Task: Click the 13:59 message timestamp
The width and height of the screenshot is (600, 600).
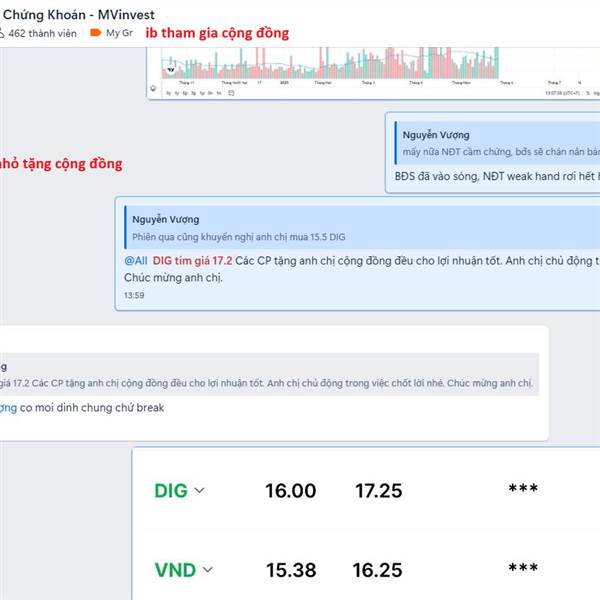Action: click(x=134, y=295)
